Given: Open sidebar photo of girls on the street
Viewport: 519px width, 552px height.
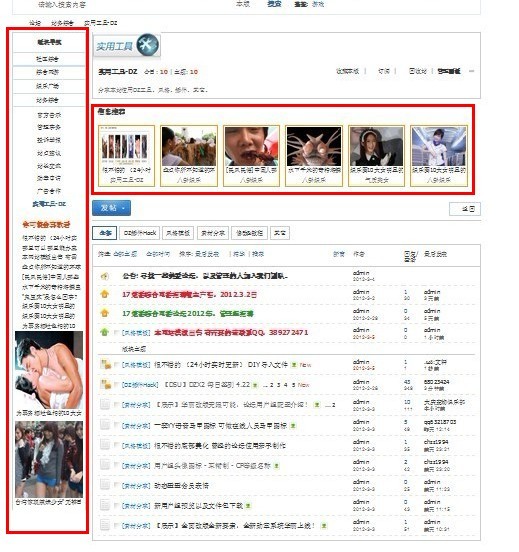Looking at the screenshot, I should pos(49,459).
